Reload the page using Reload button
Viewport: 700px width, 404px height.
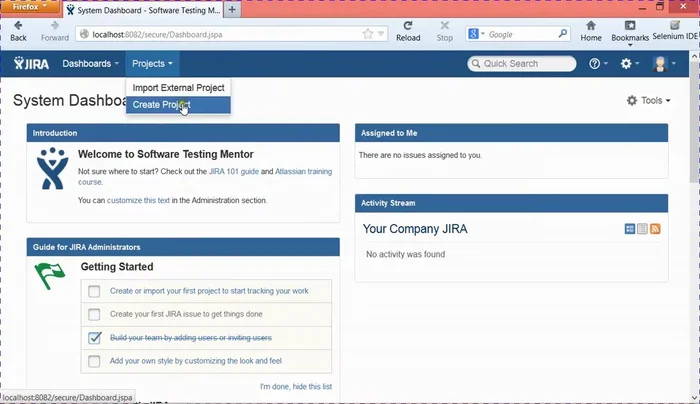[408, 29]
